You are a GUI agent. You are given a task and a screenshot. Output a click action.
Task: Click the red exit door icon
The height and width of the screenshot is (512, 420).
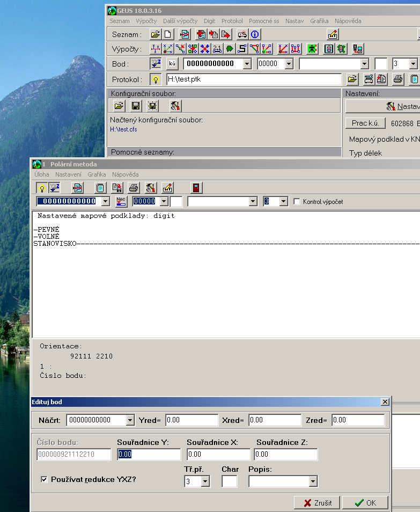click(x=198, y=188)
